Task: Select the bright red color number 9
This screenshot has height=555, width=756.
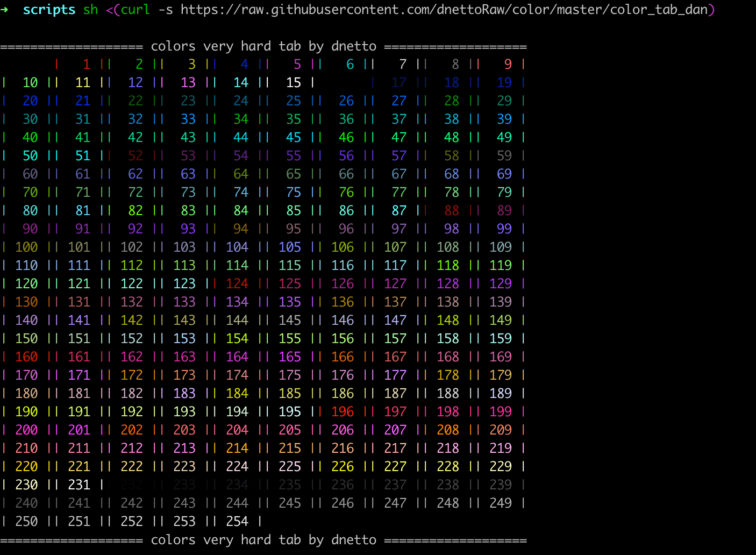Action: coord(508,65)
